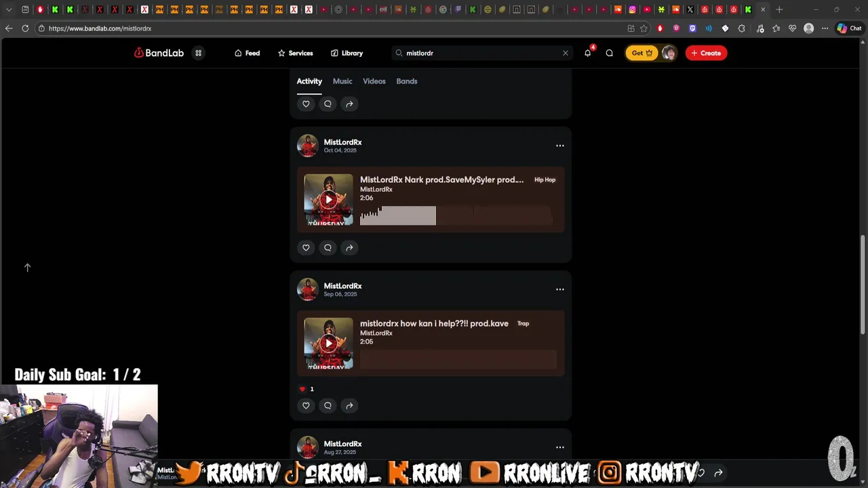
Task: Open the media control music note icon
Action: (759, 28)
